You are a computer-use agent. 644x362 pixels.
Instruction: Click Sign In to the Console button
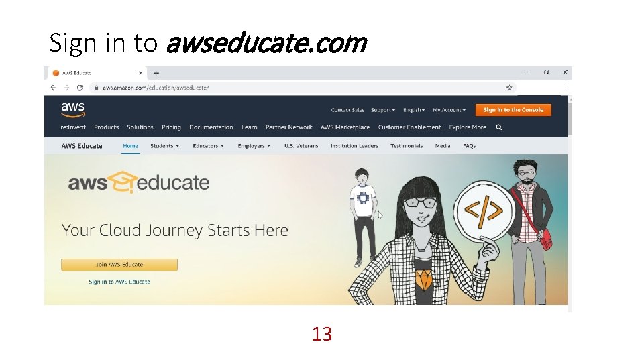point(513,110)
